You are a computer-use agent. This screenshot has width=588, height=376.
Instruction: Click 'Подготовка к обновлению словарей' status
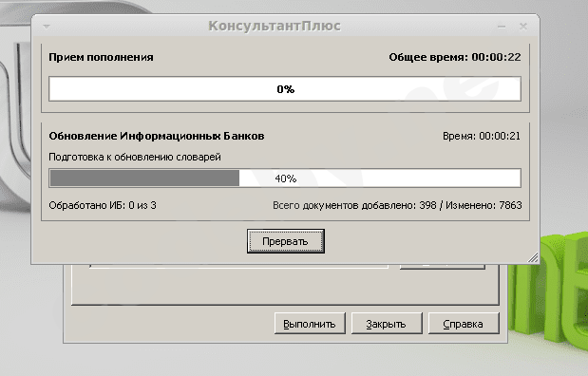tap(135, 157)
